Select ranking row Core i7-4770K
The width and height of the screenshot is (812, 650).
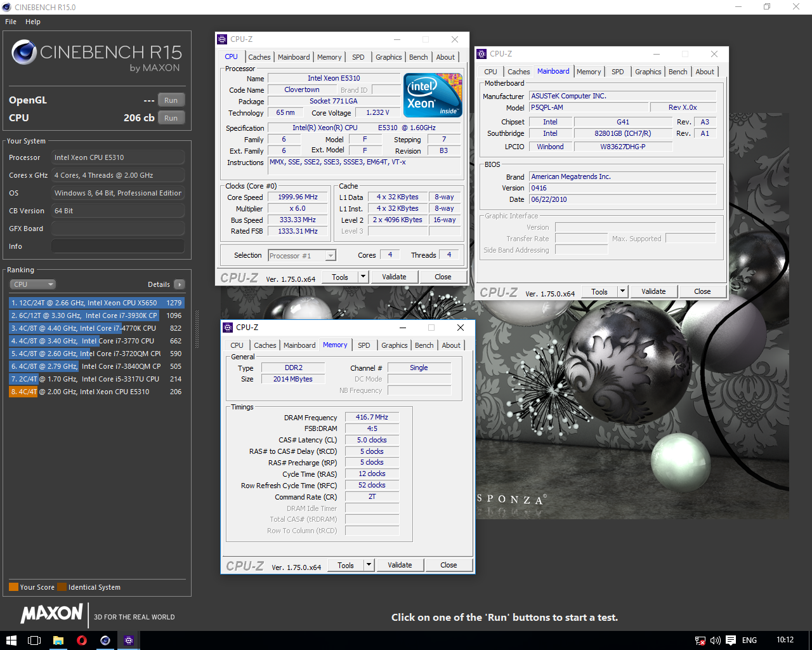[96, 328]
